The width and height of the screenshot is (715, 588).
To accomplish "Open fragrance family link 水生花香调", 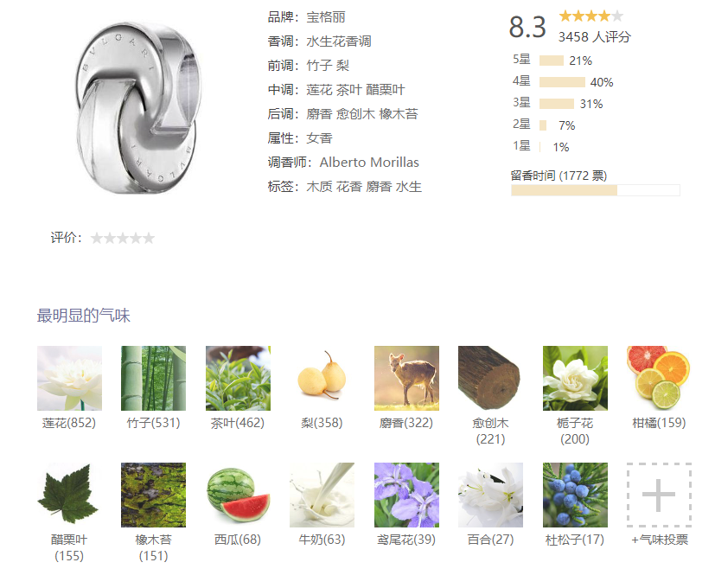I will click(339, 42).
